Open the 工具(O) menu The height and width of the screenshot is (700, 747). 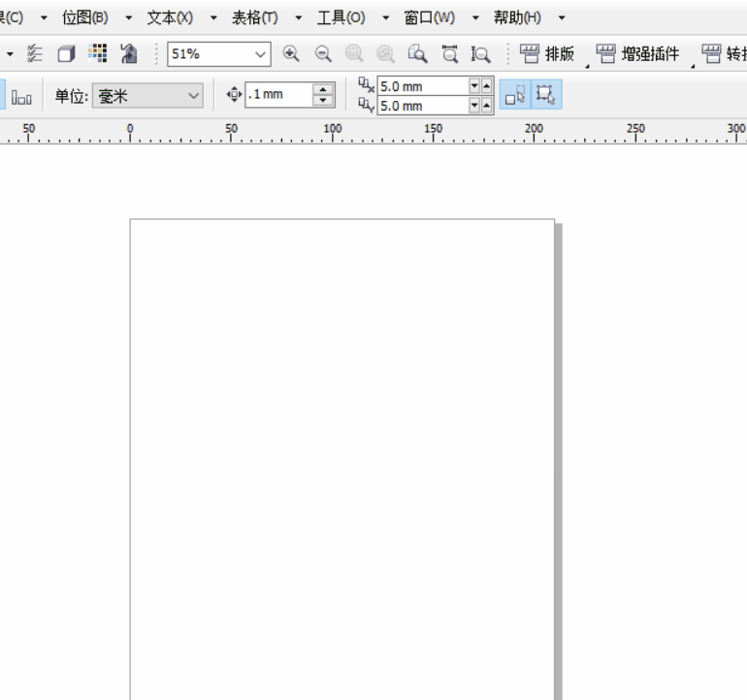(341, 17)
